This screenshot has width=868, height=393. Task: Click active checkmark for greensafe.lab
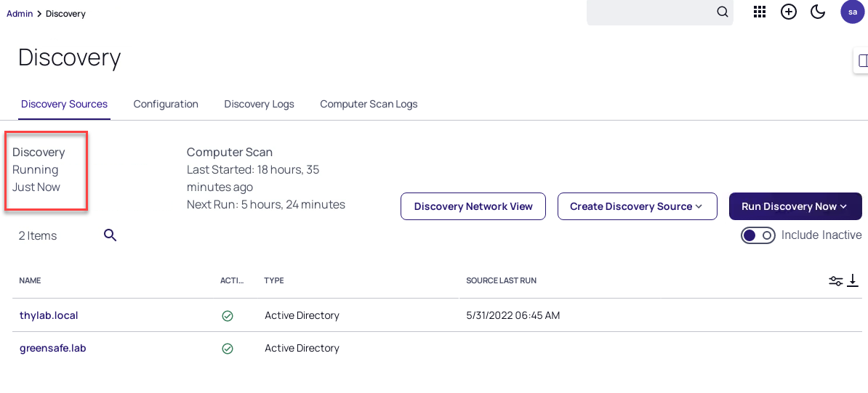click(x=228, y=349)
